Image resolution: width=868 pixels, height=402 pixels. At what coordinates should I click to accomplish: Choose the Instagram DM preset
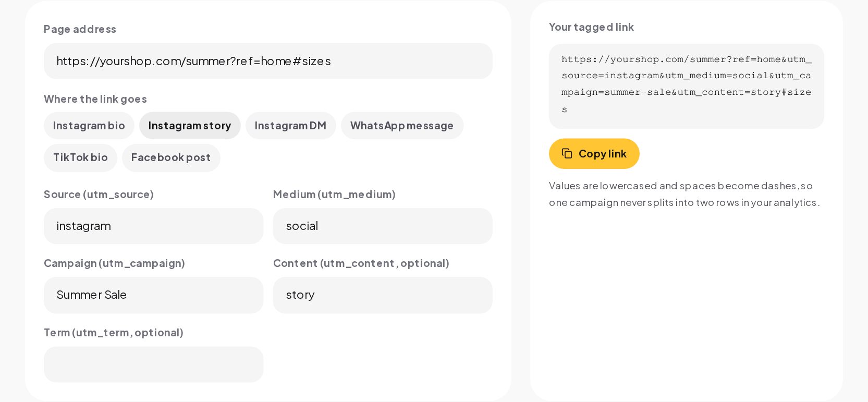[290, 126]
